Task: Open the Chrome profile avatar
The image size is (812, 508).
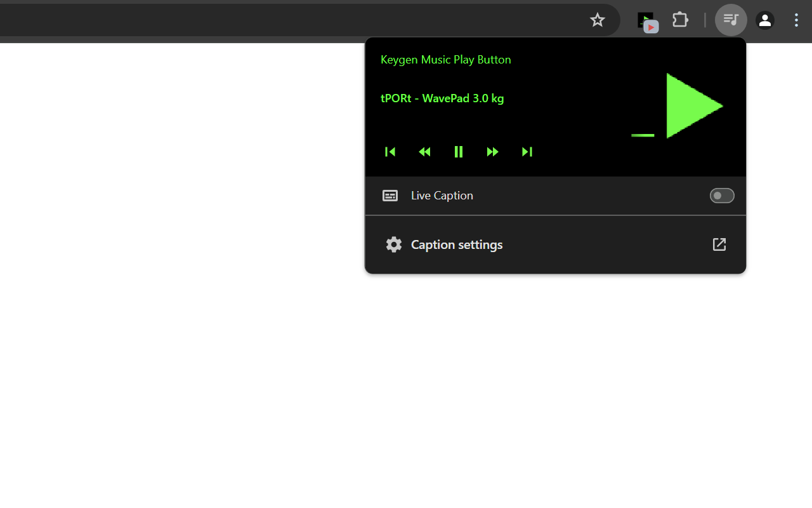Action: (764, 20)
